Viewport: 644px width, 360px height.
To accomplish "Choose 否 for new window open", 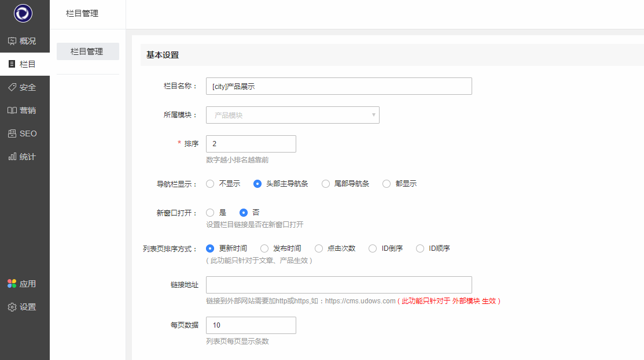I will pos(244,213).
